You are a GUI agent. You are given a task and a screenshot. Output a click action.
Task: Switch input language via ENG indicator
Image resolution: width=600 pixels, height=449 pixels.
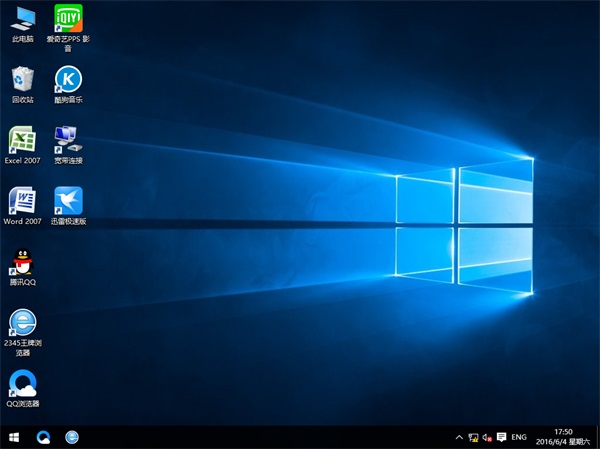pos(519,438)
